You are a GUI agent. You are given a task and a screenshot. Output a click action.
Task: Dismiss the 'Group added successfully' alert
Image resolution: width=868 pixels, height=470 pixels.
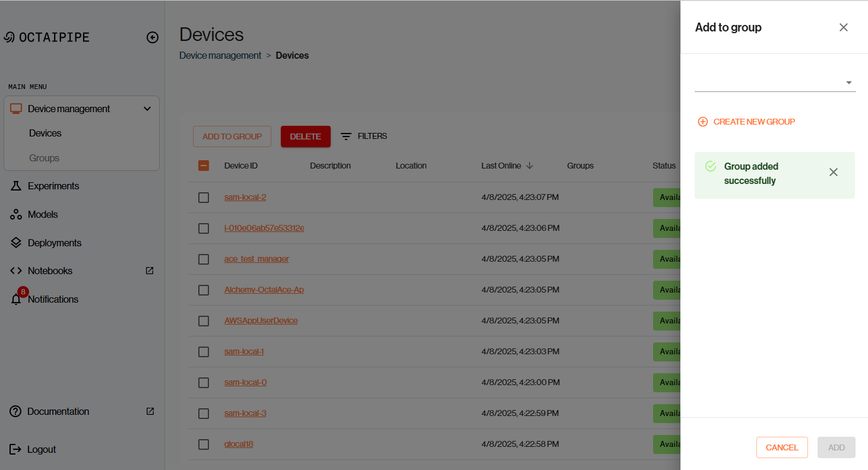pos(834,172)
